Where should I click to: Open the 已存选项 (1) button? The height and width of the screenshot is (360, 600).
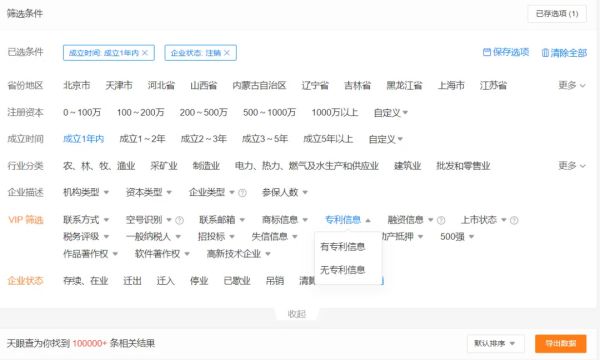click(x=557, y=14)
